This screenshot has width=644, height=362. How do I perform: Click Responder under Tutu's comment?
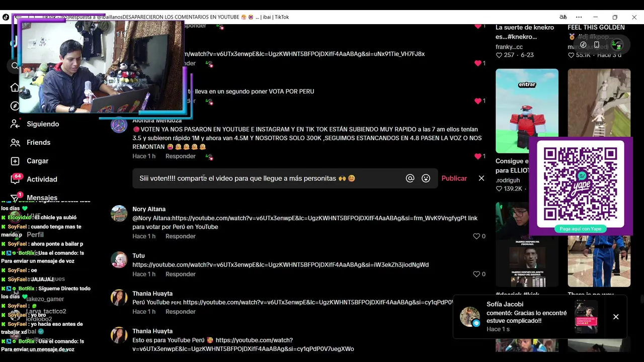180,274
